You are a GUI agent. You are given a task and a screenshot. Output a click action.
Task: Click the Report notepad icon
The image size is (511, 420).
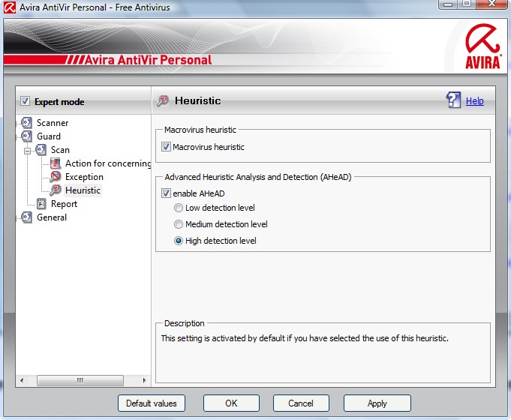click(41, 204)
